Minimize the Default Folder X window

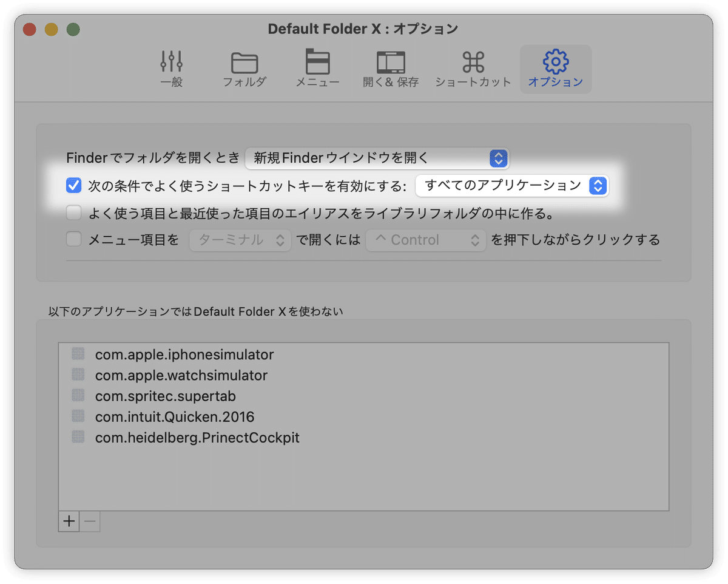coord(52,29)
